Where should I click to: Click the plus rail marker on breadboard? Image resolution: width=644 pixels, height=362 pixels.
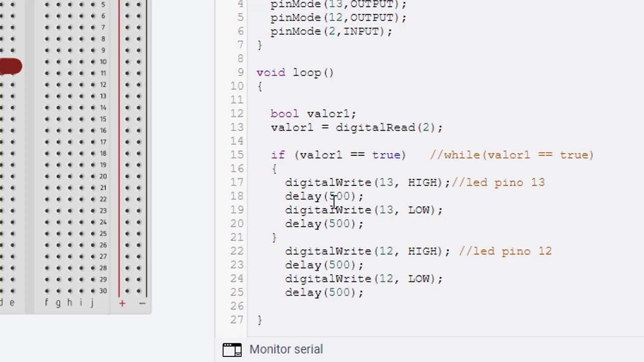122,303
